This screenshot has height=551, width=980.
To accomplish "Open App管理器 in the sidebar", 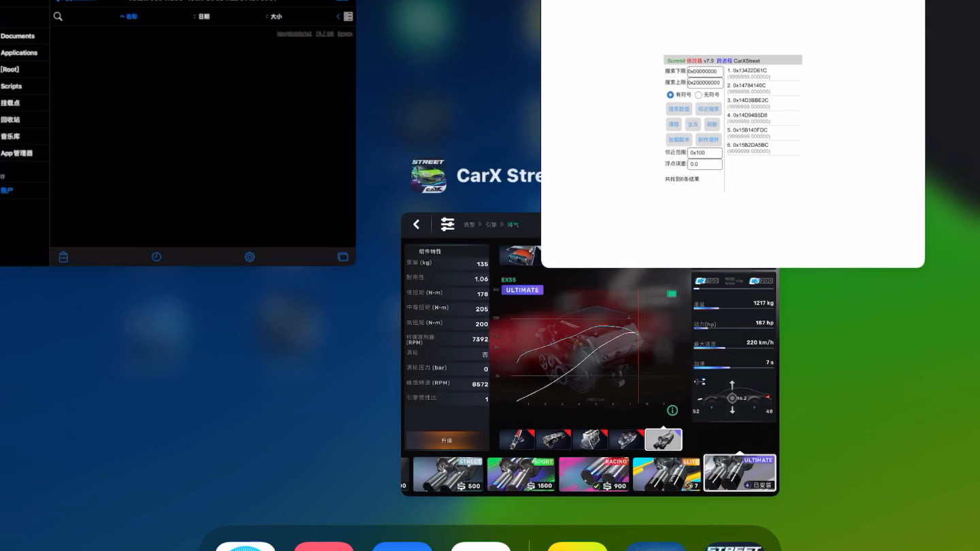I will pyautogui.click(x=16, y=153).
